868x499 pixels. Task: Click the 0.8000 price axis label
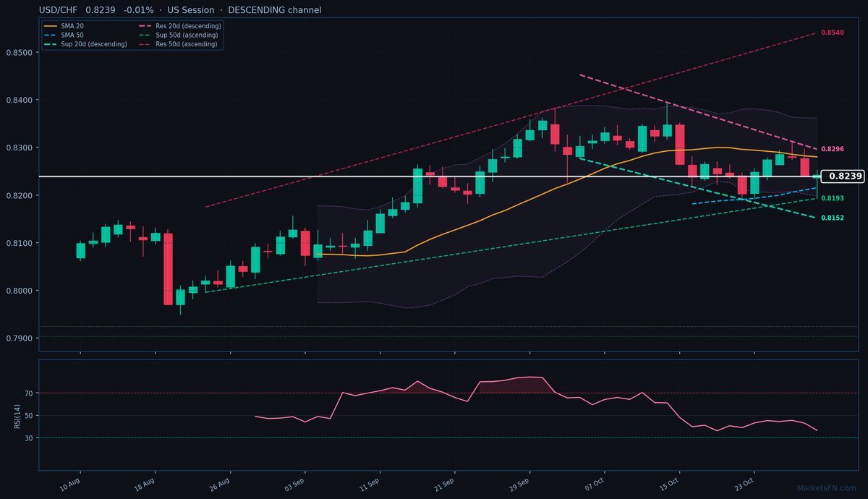click(x=19, y=291)
